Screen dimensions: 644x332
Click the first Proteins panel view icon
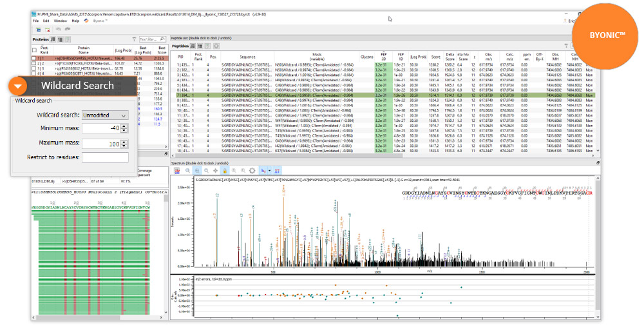[x=53, y=39]
